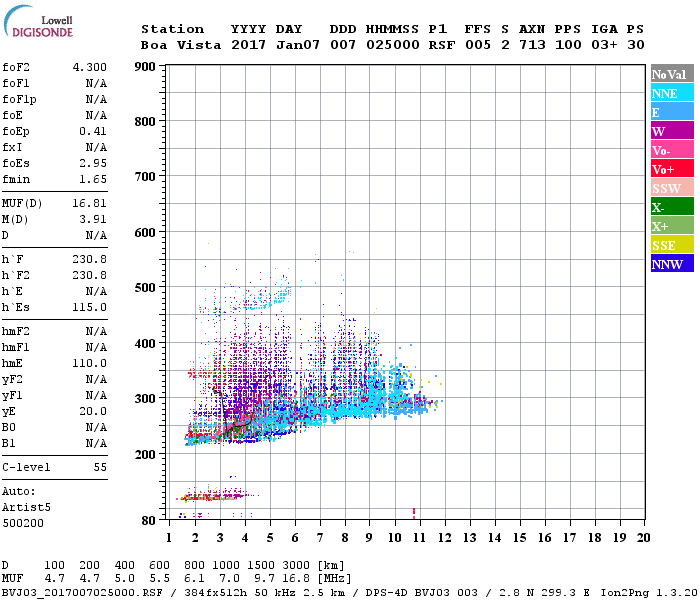The height and width of the screenshot is (600, 700).
Task: Select the SSE yellow legend swatch
Action: click(x=672, y=245)
